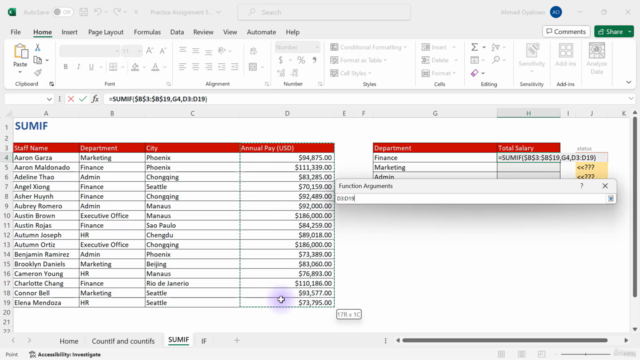This screenshot has width=640, height=360.
Task: Open the Home sheet tab
Action: [x=69, y=341]
